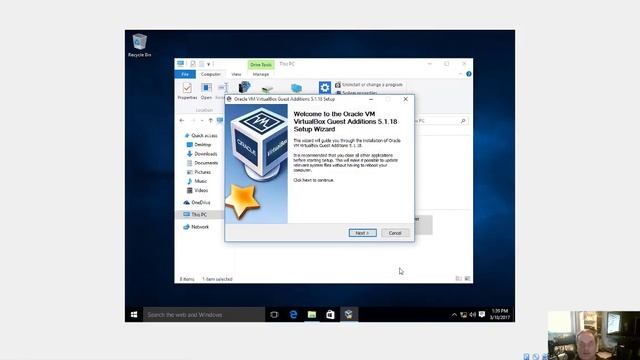Click Uninstall or change a program
640x360 pixels.
point(369,85)
